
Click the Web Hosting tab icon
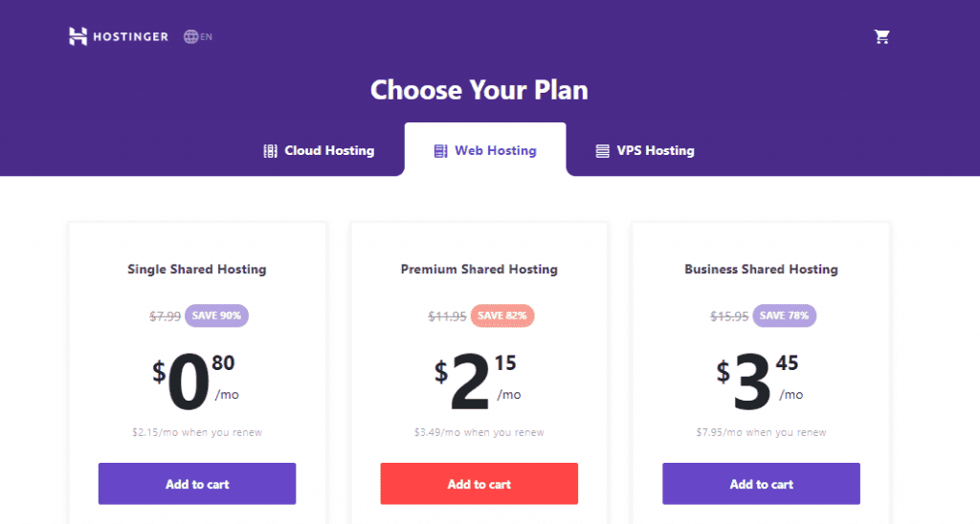(x=440, y=151)
